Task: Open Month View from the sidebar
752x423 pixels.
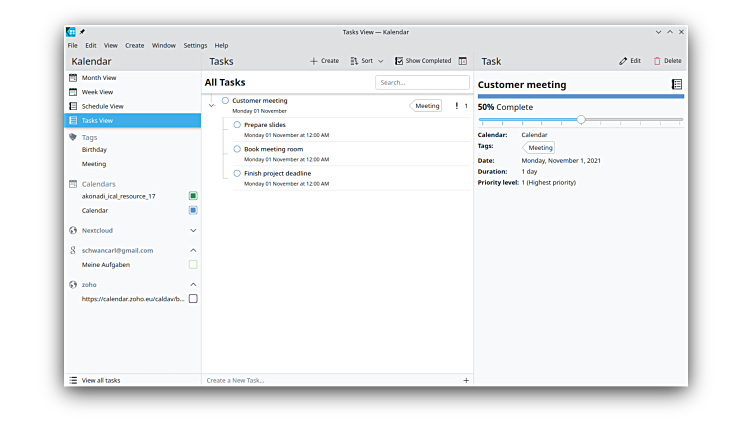Action: click(x=98, y=77)
